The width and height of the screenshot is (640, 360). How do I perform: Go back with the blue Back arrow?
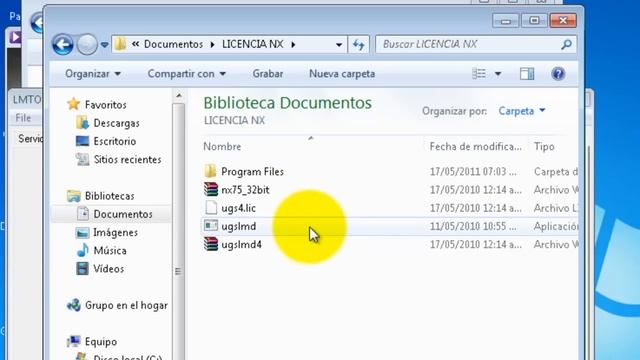62,44
